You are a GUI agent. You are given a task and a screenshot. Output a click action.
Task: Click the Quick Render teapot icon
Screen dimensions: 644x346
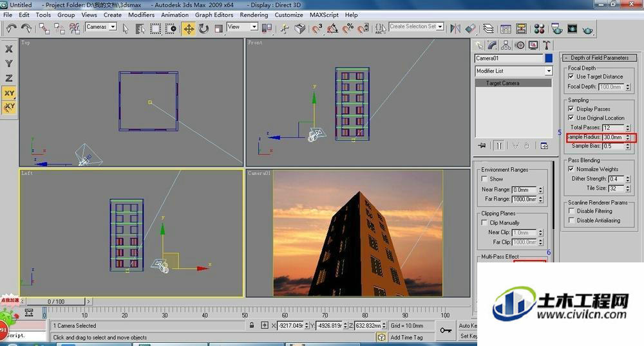pyautogui.click(x=588, y=29)
